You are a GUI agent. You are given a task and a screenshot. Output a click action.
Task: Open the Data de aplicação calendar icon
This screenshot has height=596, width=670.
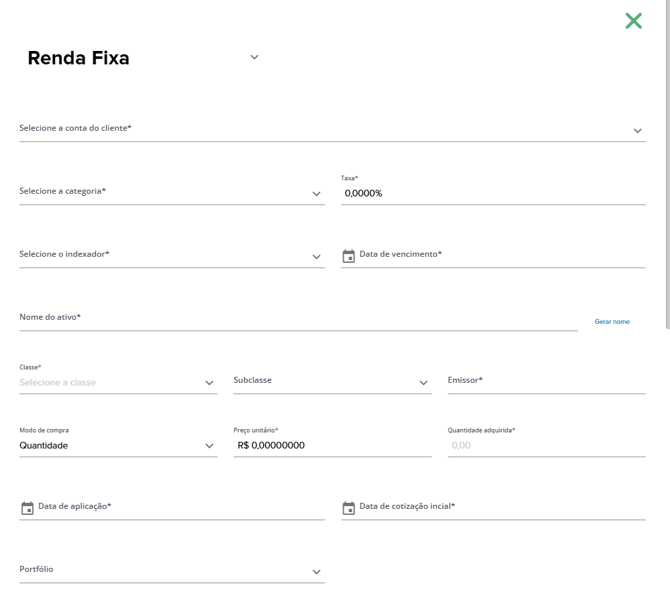point(27,508)
